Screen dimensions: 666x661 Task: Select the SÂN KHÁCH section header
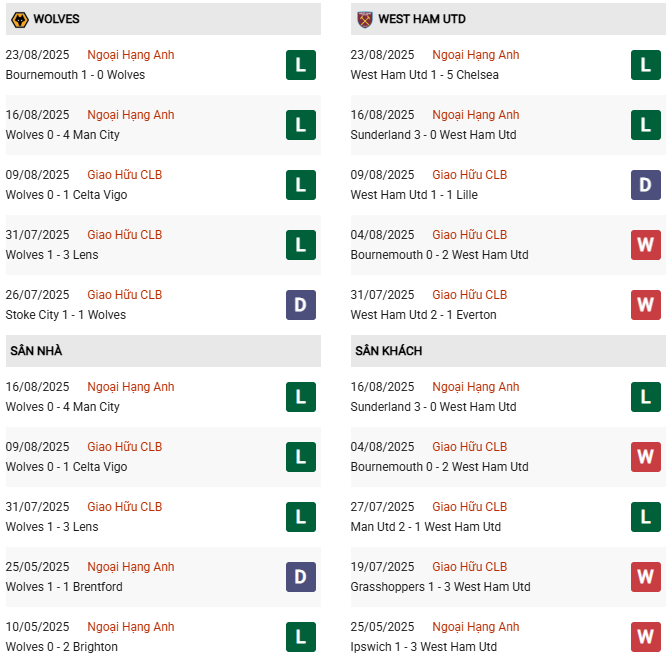pyautogui.click(x=388, y=351)
